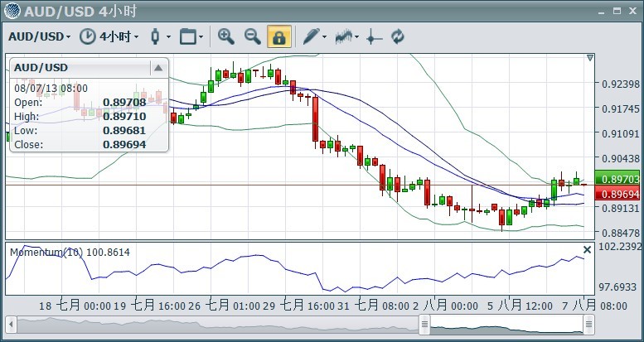Open the 4小时 timeframe dropdown
The height and width of the screenshot is (342, 644).
119,36
